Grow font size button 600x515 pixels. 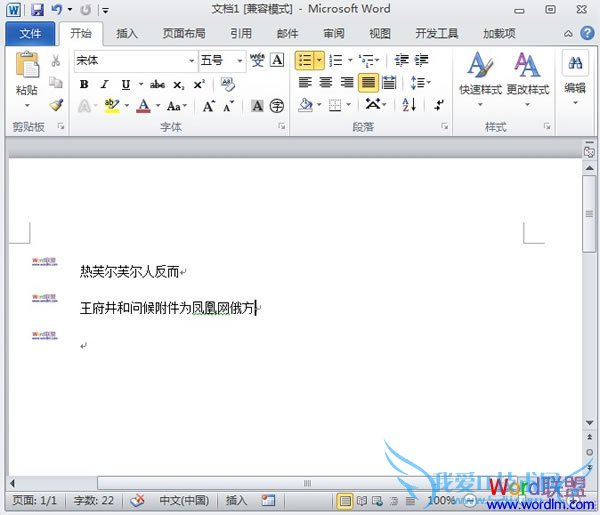[209, 106]
